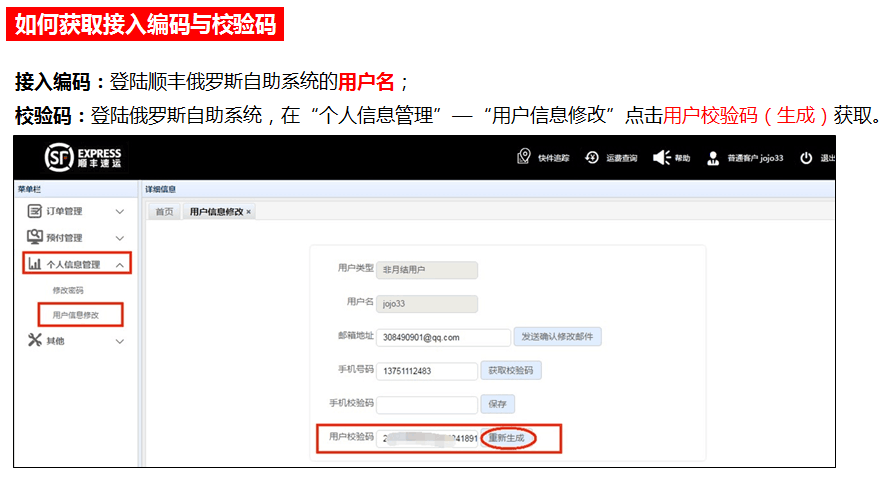This screenshot has height=487, width=891.
Task: Click the SF Express logo
Action: [83, 157]
